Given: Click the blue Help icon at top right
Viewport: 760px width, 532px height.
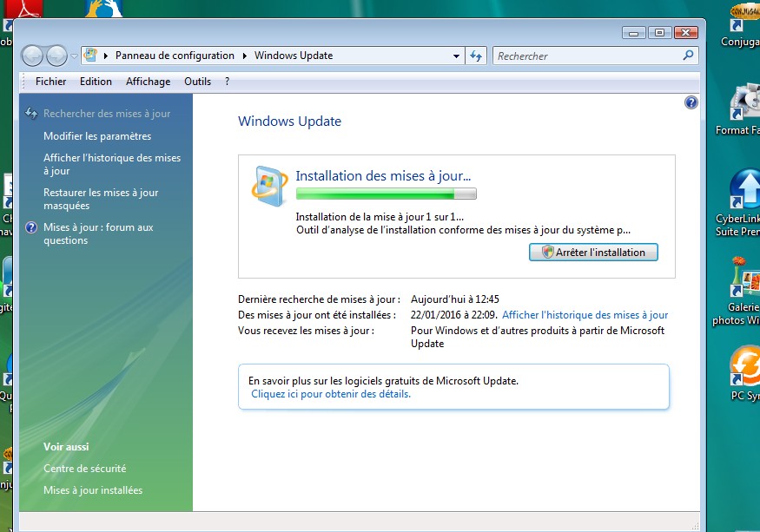Looking at the screenshot, I should 691,102.
